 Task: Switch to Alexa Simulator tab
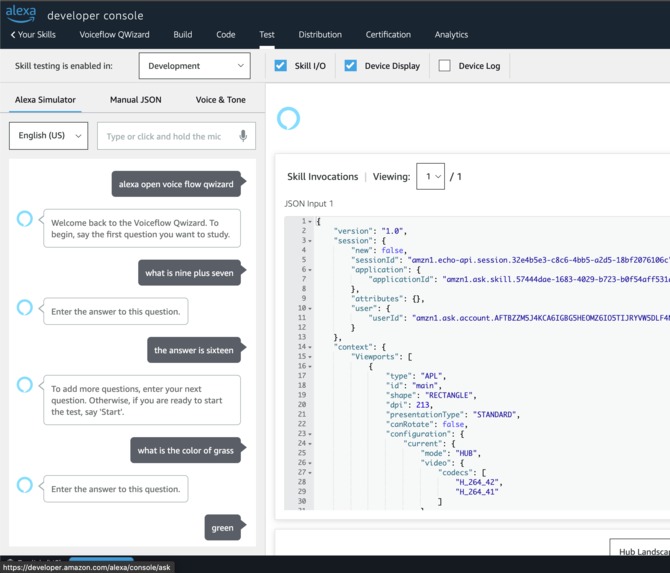coord(45,100)
